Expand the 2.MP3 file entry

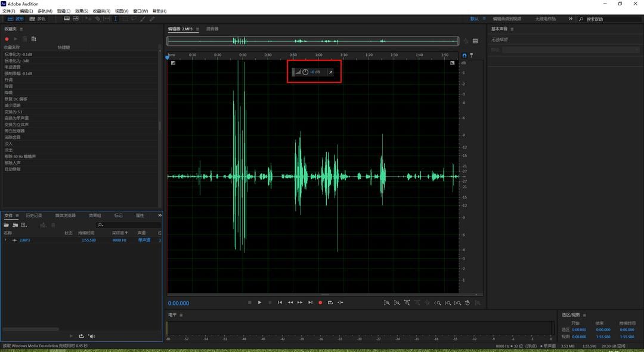[x=6, y=240]
